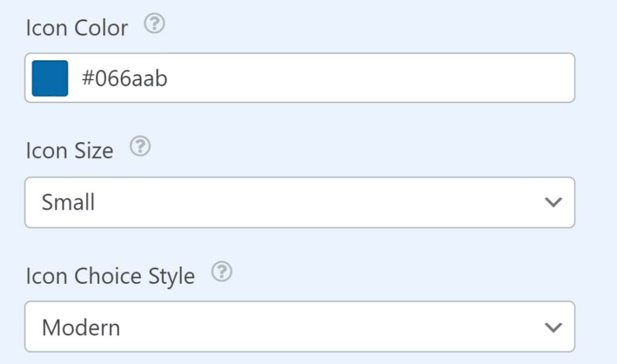Click the Small option text in the selector
Viewport: 617px width, 364px height.
click(67, 202)
